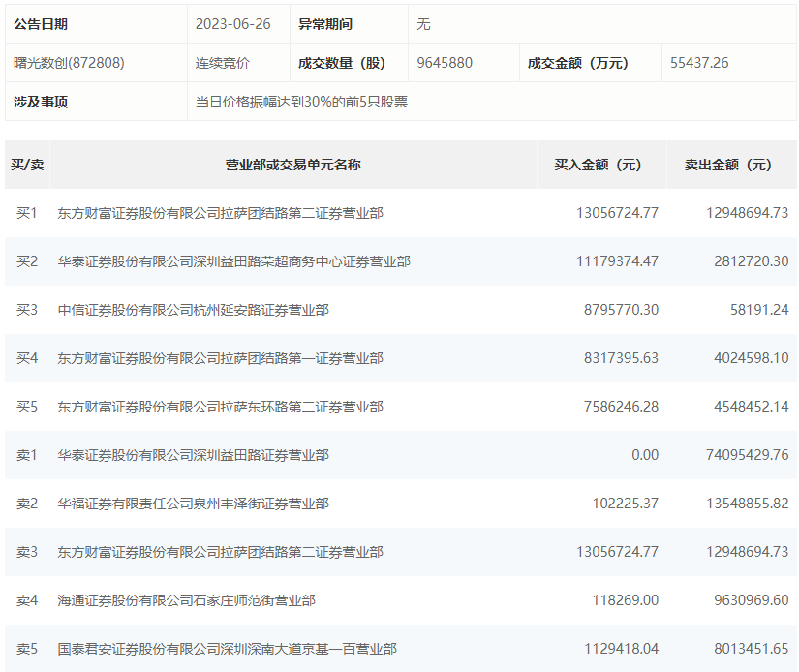
Task: Select buy amount 118269.00
Action: 626,599
